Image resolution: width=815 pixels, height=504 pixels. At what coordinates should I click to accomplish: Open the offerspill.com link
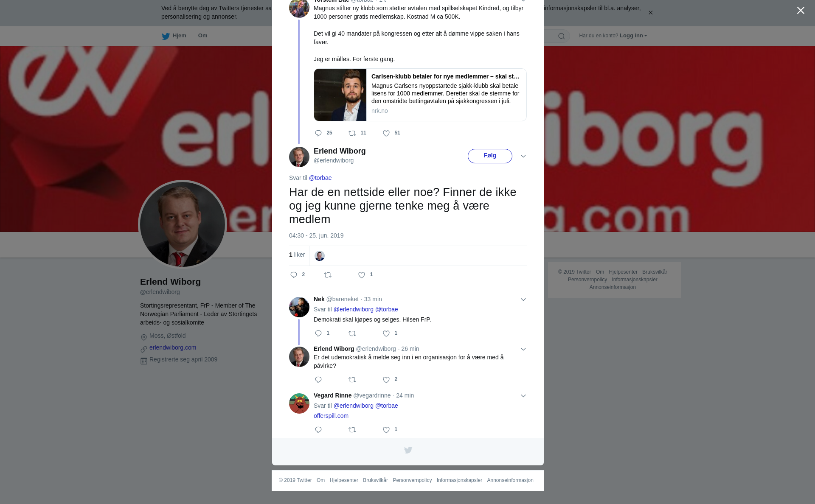(x=331, y=416)
